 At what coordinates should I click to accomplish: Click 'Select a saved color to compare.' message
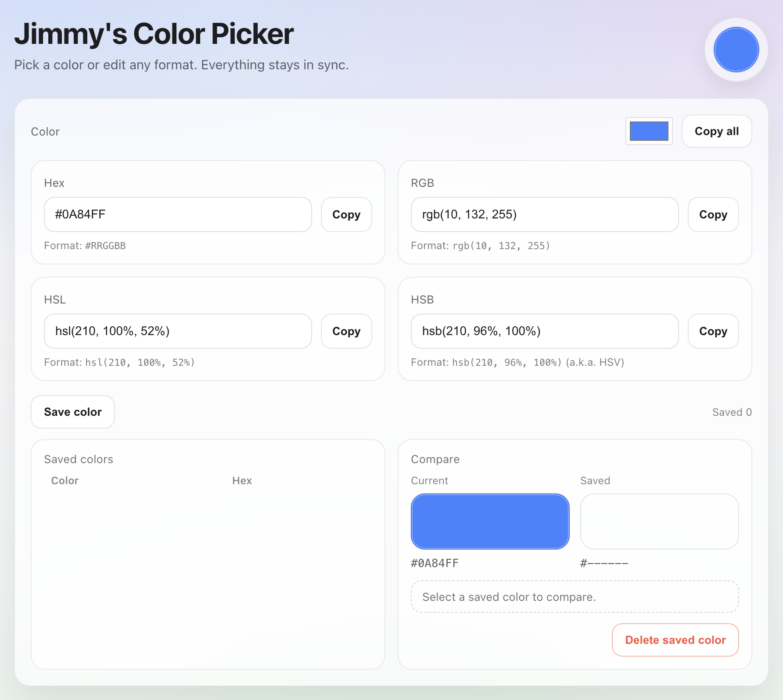[x=575, y=596]
